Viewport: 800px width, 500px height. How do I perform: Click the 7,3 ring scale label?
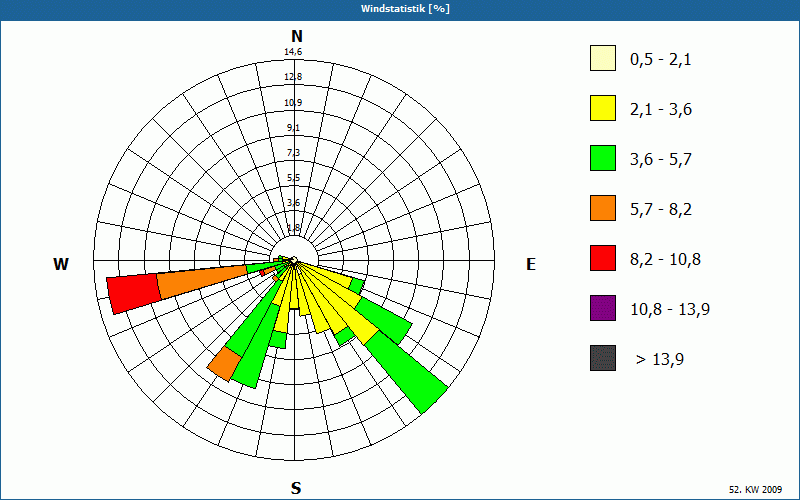point(293,153)
